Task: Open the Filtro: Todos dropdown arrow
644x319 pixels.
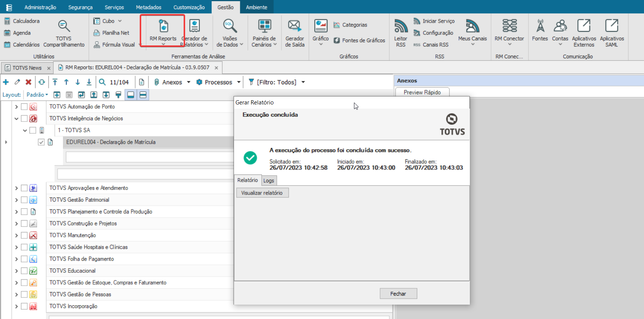Action: [303, 82]
